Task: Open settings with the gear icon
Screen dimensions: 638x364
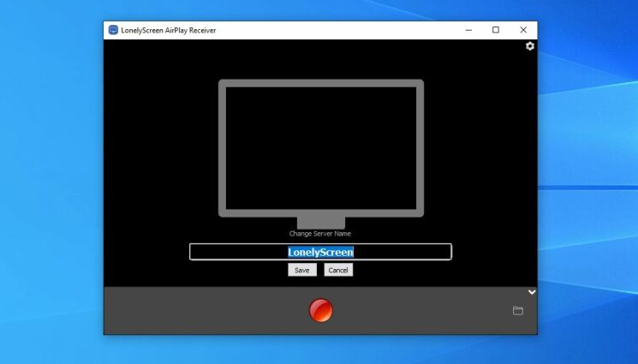Action: pos(530,46)
